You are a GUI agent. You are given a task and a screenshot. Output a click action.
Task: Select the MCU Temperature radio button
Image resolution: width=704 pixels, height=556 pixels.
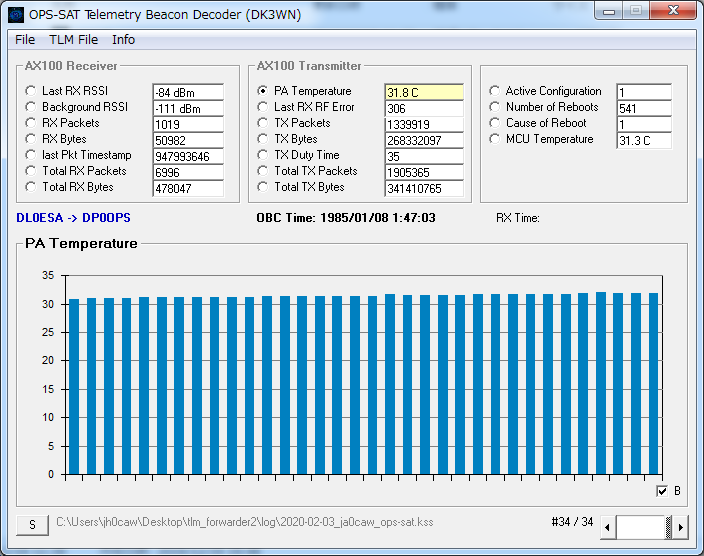click(x=495, y=139)
